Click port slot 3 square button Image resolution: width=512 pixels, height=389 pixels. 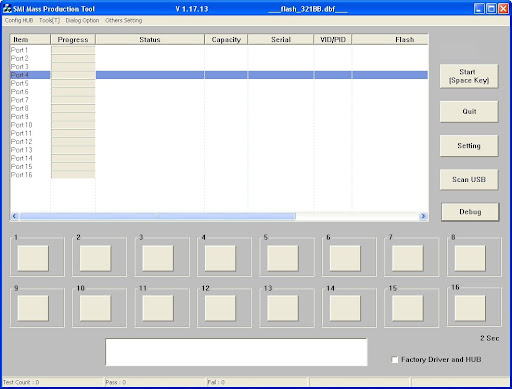point(158,258)
